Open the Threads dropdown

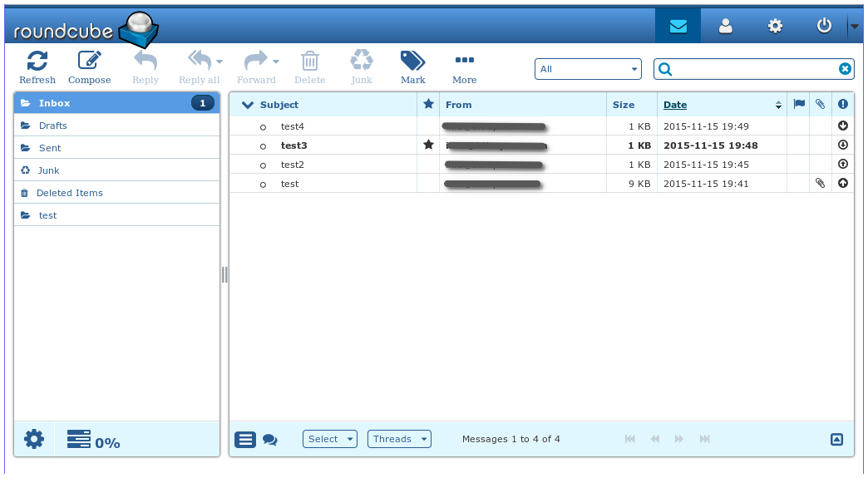[x=399, y=439]
